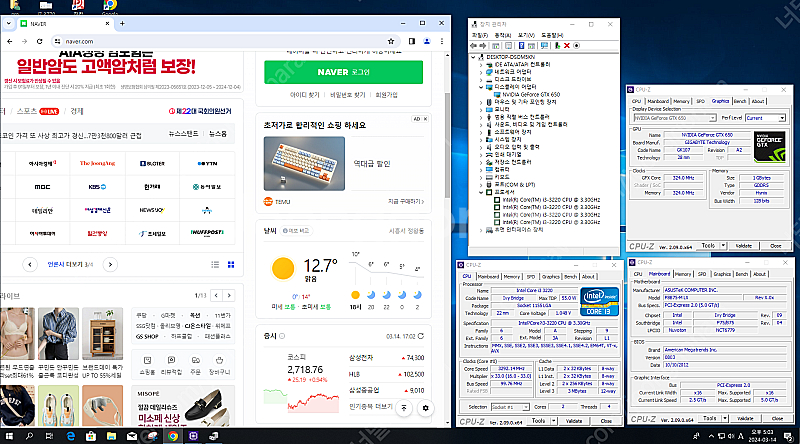Open Tools dropdown arrow in CPU window
800x444 pixels.
click(x=554, y=421)
